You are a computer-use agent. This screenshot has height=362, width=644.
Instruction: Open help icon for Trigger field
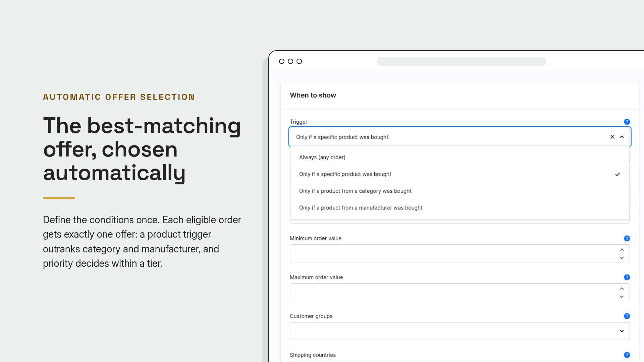627,122
